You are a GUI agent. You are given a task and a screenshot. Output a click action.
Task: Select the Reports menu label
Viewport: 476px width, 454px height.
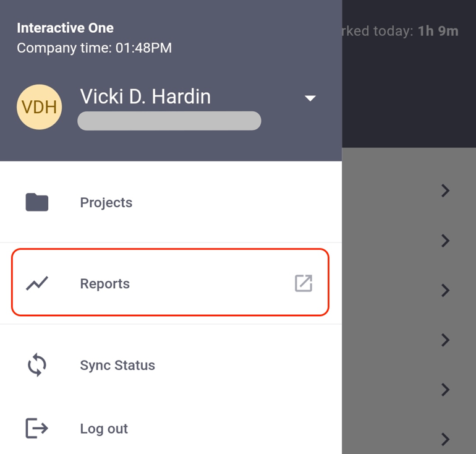pyautogui.click(x=104, y=284)
